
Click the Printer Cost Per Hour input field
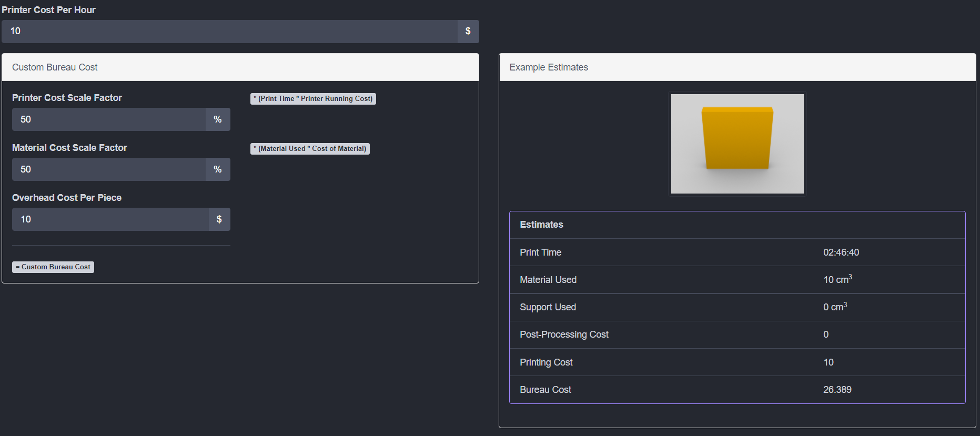pyautogui.click(x=229, y=32)
